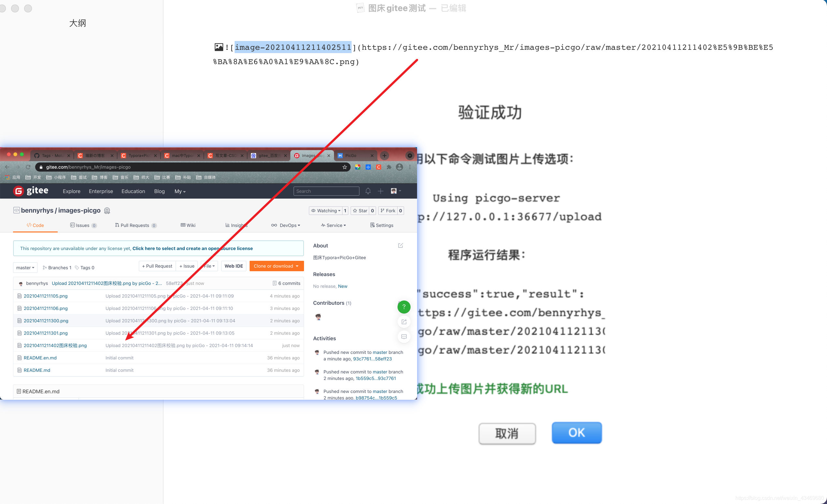Image resolution: width=827 pixels, height=504 pixels.
Task: Click the Settings tab in repository
Action: [x=382, y=225]
